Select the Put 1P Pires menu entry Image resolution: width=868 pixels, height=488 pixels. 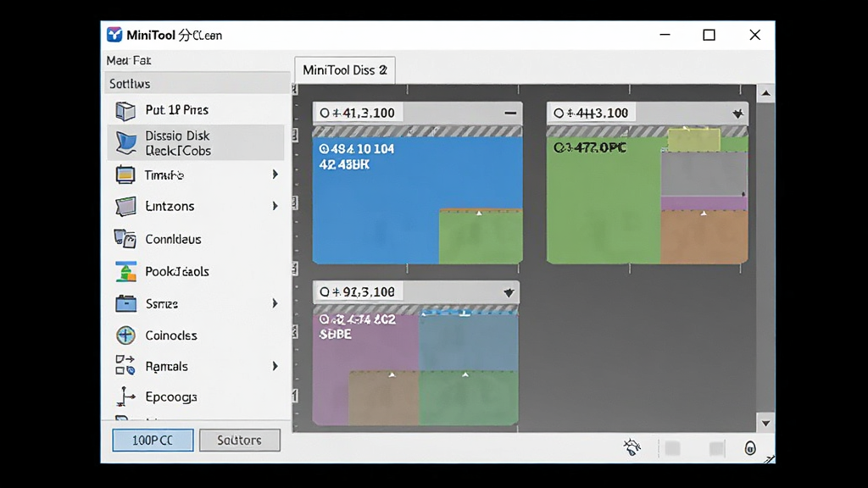coord(196,110)
